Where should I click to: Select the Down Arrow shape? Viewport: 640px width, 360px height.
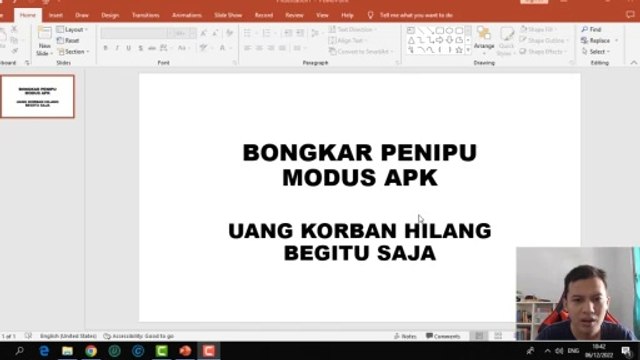tap(449, 40)
